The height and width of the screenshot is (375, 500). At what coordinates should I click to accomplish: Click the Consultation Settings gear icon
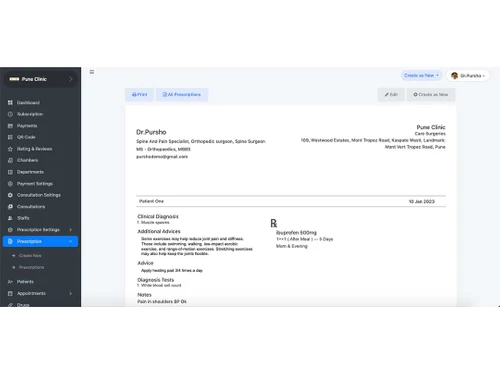[10, 195]
